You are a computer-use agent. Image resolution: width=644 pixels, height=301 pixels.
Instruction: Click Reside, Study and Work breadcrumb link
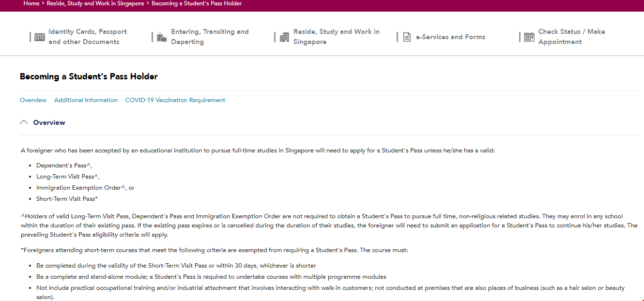pos(95,3)
